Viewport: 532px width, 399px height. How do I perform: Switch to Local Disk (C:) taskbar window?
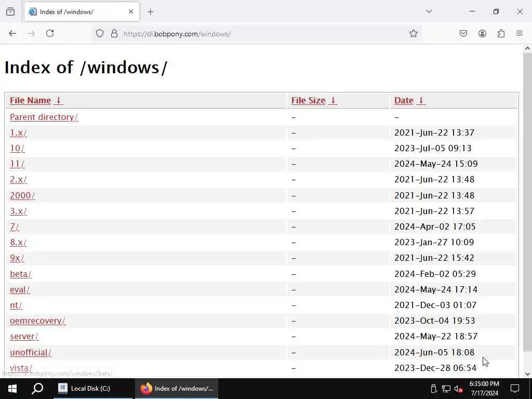(x=92, y=389)
